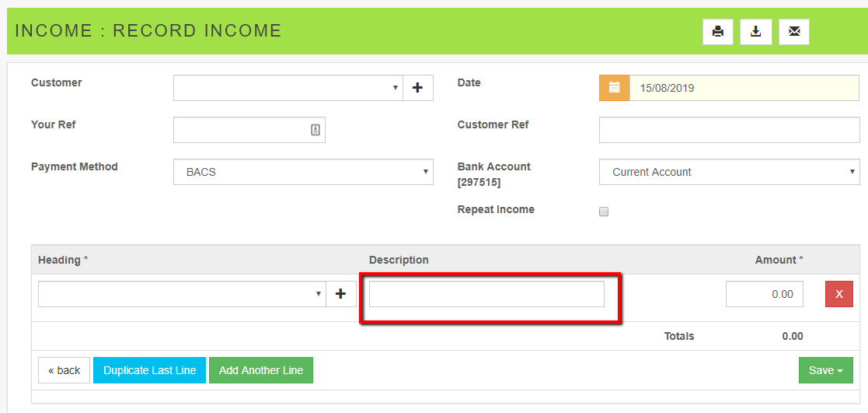This screenshot has height=413, width=868.
Task: Open the Heading dropdown list
Action: click(x=182, y=294)
